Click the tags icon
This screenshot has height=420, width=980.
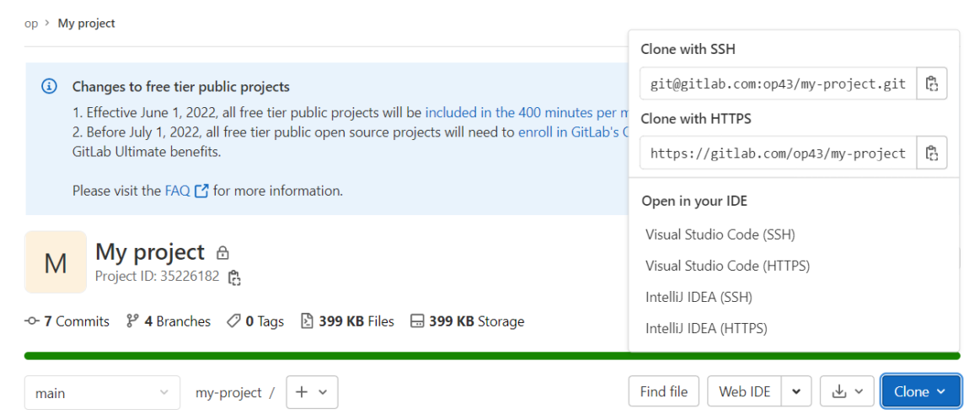233,321
